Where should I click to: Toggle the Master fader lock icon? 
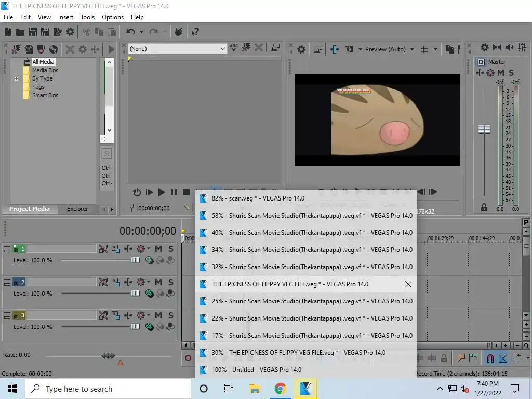click(x=484, y=207)
